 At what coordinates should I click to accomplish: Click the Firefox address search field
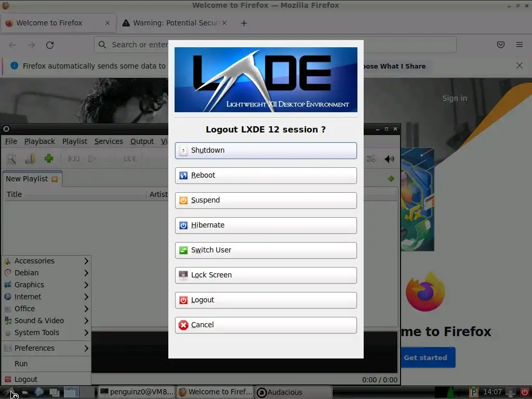tap(275, 45)
